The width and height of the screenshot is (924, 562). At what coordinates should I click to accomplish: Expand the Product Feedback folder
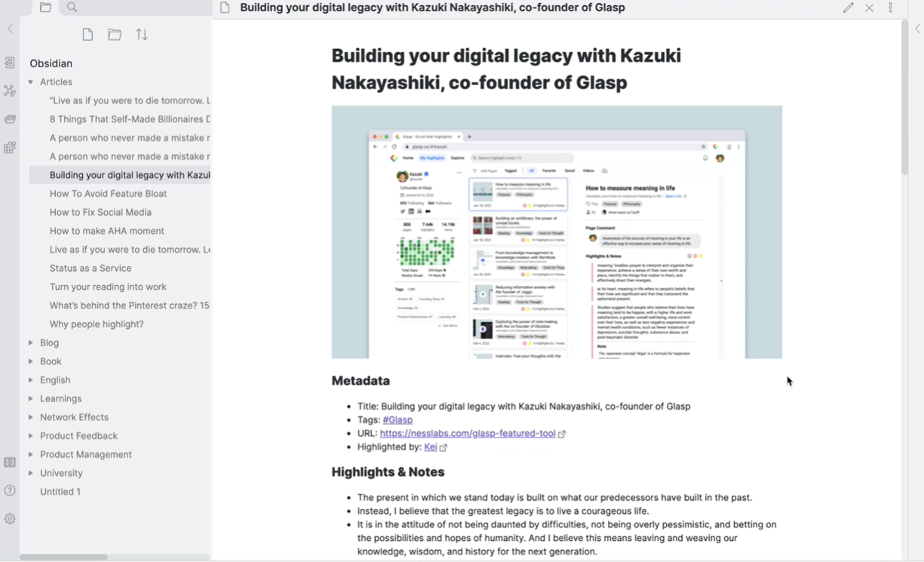click(31, 436)
